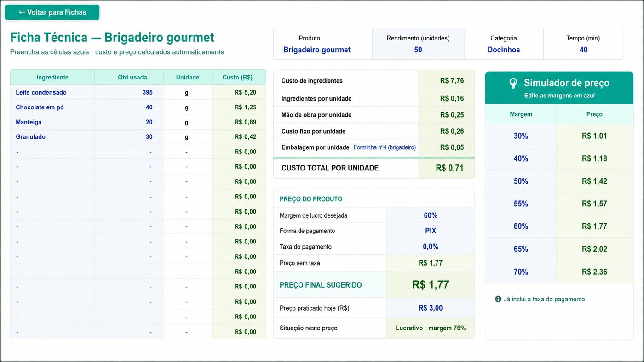Click the R$ 0,89 cost cell
Screen dimensions: 644x362
(x=239, y=122)
